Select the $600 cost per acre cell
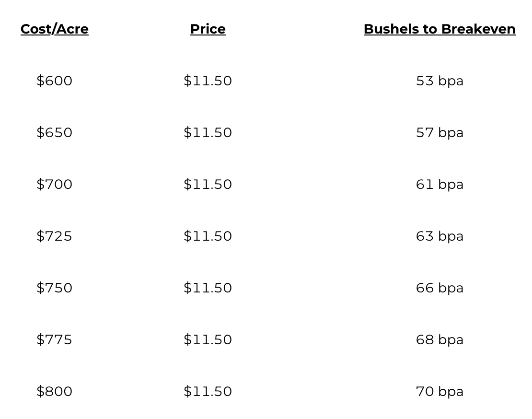Screen dimensions: 532x419 [55, 81]
